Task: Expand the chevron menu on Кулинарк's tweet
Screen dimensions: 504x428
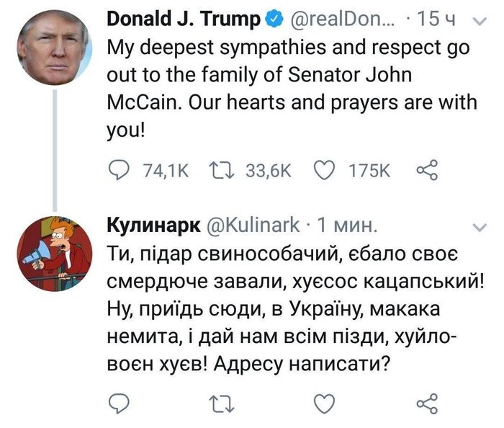Action: 480,228
